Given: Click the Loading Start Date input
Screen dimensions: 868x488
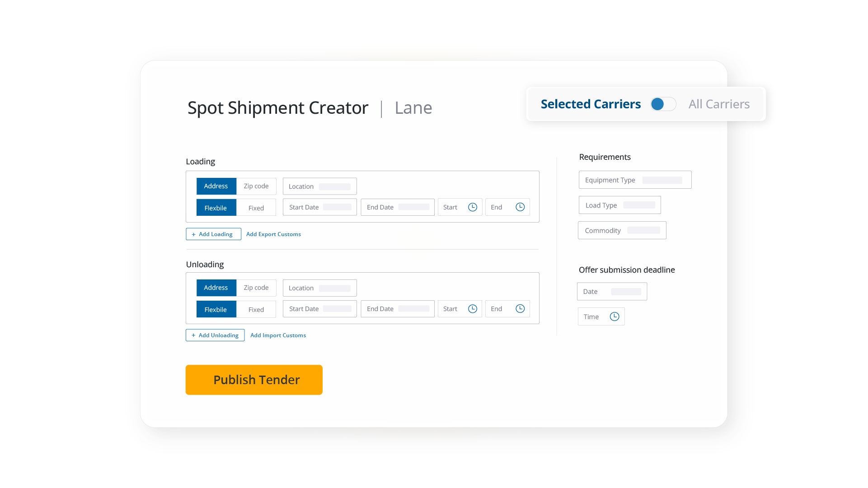Looking at the screenshot, I should (x=319, y=207).
